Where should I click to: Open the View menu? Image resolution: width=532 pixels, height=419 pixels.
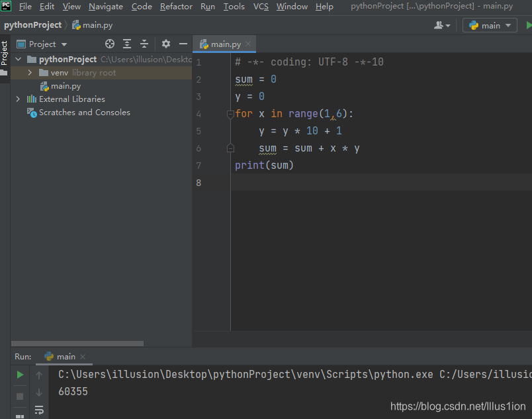[x=71, y=7]
